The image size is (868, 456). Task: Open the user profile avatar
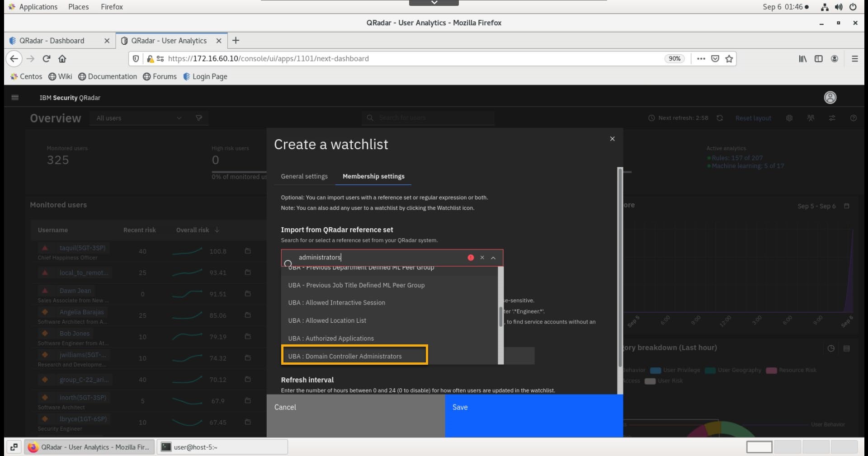830,98
